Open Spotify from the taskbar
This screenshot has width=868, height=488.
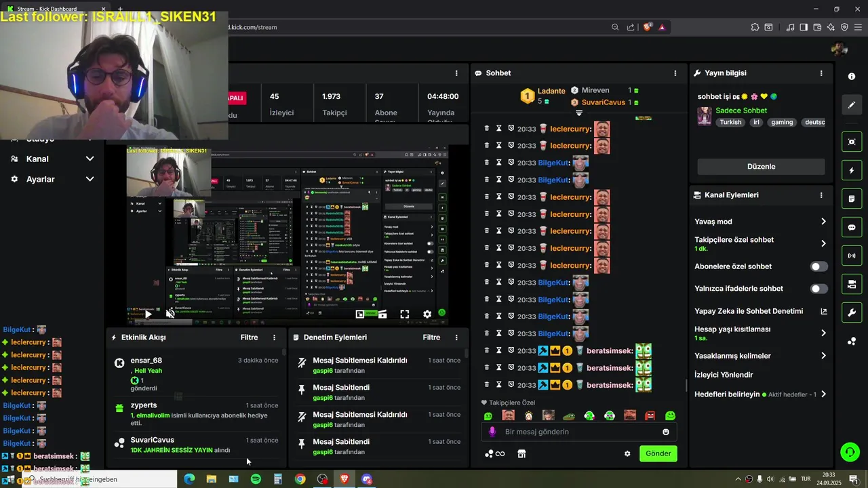click(256, 479)
